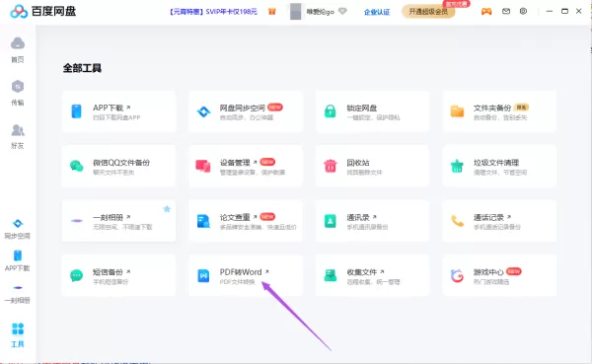The image size is (592, 364).
Task: Open the 收集文件 card title
Action: tap(362, 272)
